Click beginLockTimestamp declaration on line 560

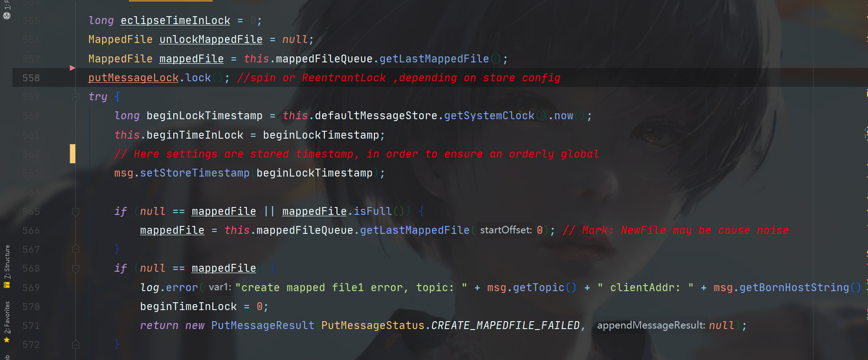click(x=204, y=116)
